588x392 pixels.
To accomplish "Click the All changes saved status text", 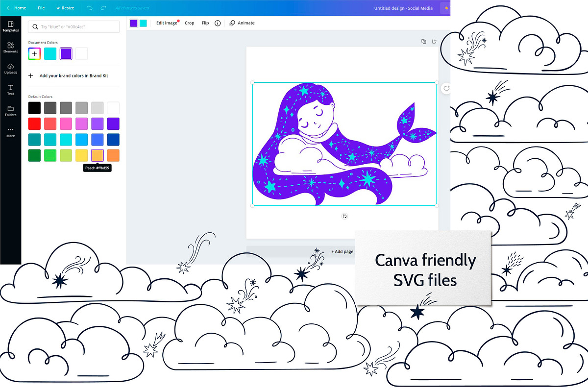I will (131, 8).
